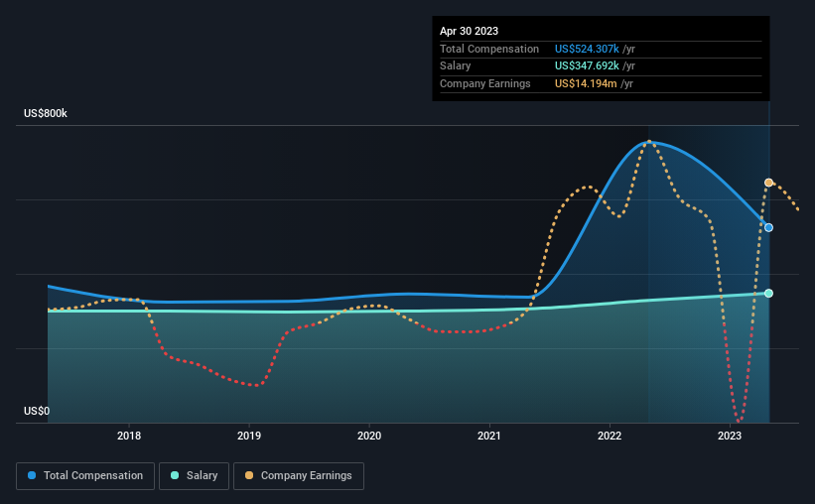Click the US$524.307k value in tooltip
This screenshot has height=504, width=815.
[x=587, y=49]
